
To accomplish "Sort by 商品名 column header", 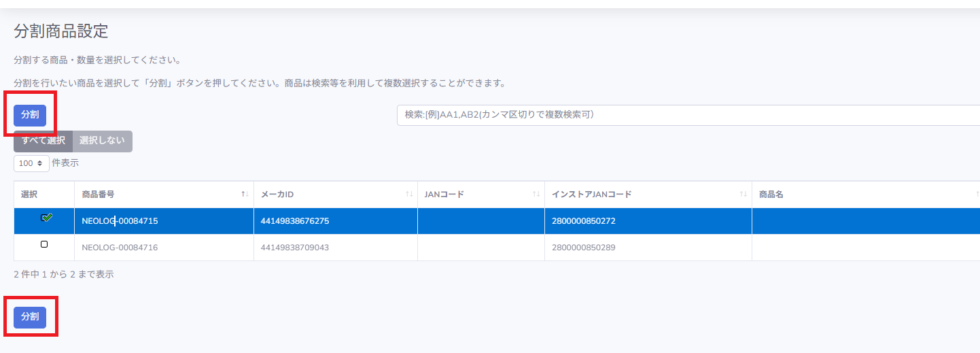I will pyautogui.click(x=866, y=195).
